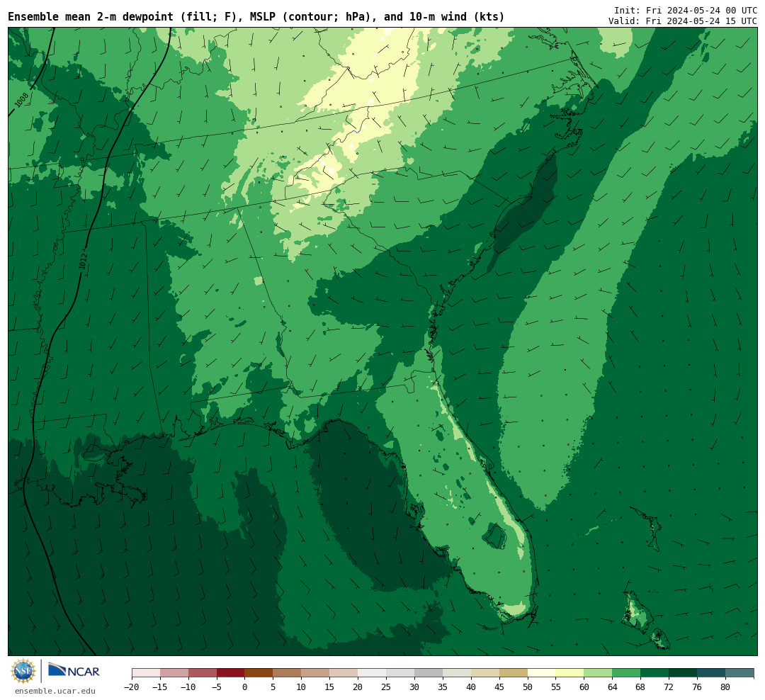Pick the gray-teal swatch right of 80
Screen dimensions: 765x700
pyautogui.click(x=739, y=673)
